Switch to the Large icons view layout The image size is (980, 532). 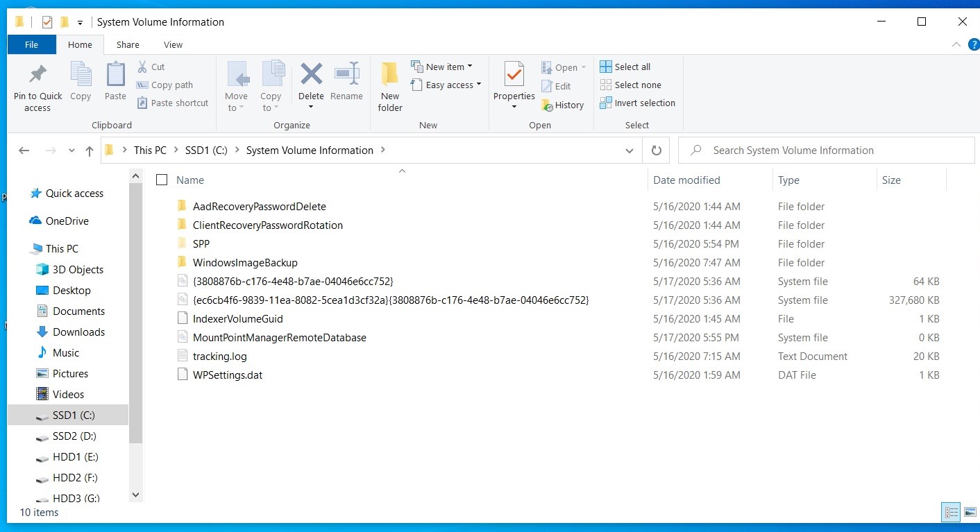(969, 513)
